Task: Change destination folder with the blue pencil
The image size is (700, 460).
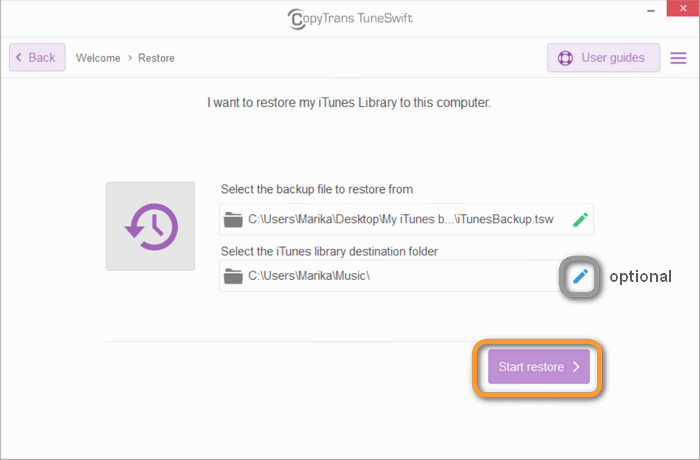Action: click(x=580, y=276)
